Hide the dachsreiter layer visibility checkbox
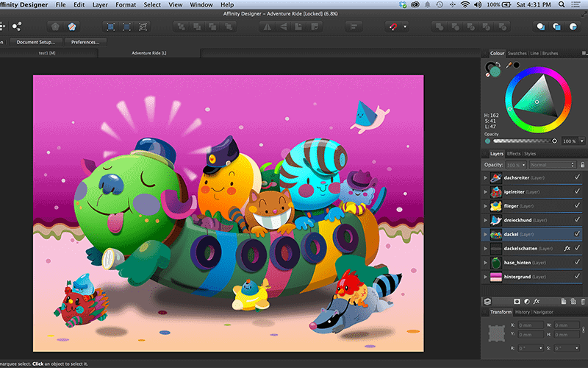The image size is (588, 368). point(577,177)
